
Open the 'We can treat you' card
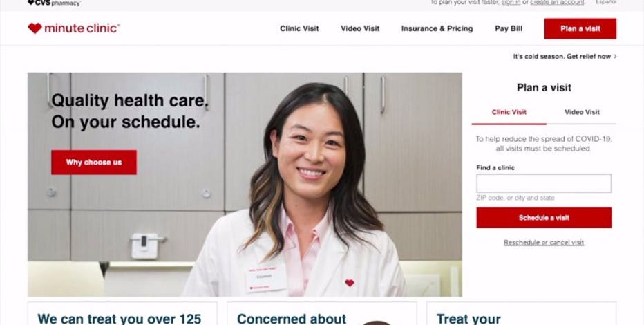coord(122,314)
